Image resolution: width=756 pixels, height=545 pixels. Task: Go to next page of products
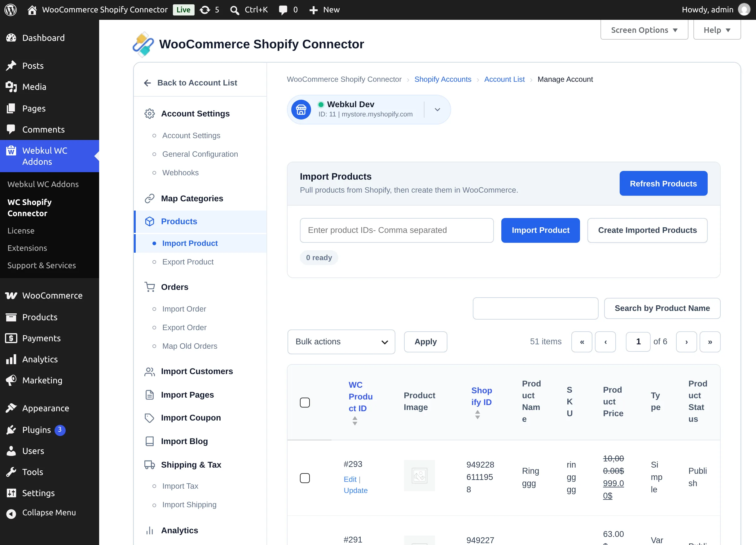click(x=686, y=342)
